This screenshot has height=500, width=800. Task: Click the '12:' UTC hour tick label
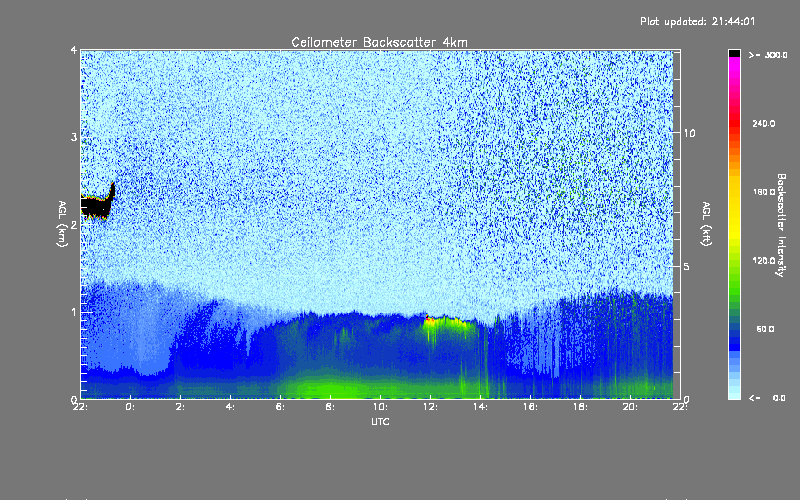[x=430, y=407]
